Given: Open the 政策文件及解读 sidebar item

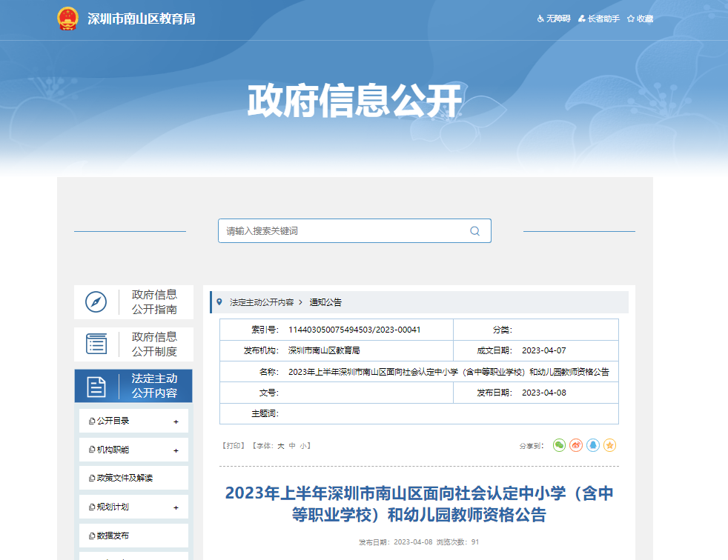Looking at the screenshot, I should (x=125, y=479).
